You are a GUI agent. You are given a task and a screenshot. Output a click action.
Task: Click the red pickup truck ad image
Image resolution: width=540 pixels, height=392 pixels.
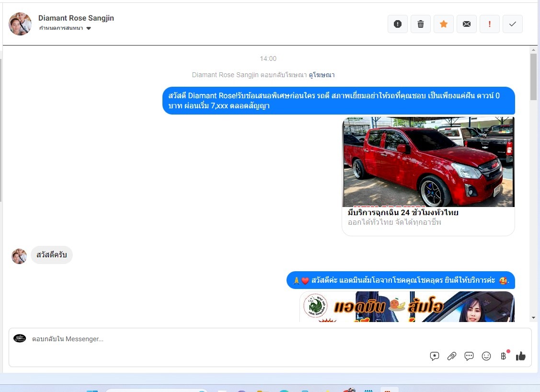point(428,162)
